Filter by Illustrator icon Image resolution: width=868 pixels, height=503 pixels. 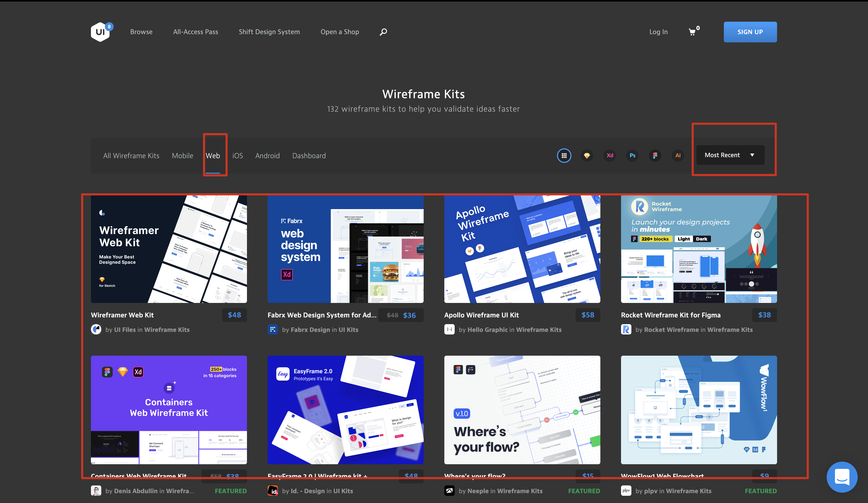pyautogui.click(x=678, y=155)
